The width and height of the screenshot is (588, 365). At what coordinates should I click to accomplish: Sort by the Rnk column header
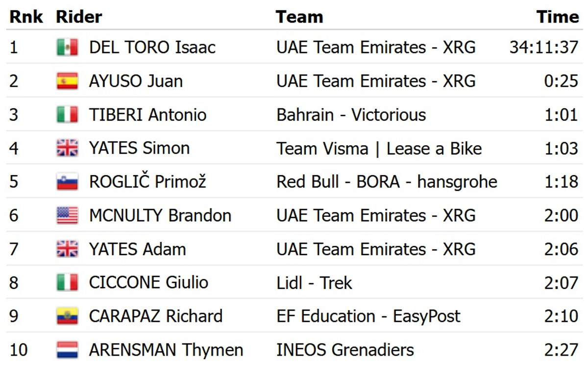(x=26, y=17)
